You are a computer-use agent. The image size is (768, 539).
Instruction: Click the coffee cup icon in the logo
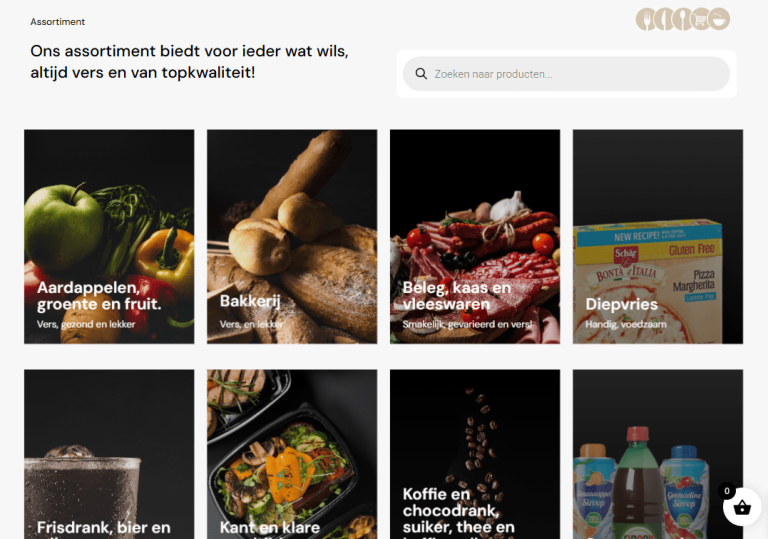click(719, 19)
